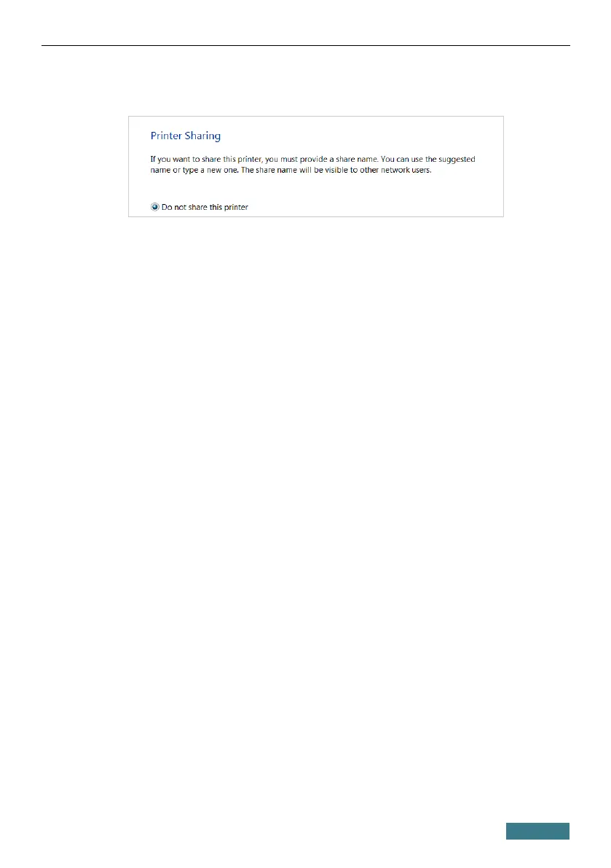The height and width of the screenshot is (868, 611).
Task: Click the share name description paragraph
Action: [x=312, y=165]
